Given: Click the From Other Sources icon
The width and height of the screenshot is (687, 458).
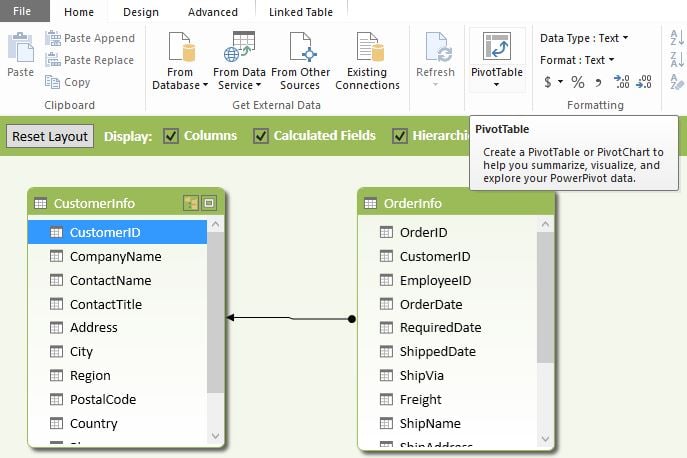Looking at the screenshot, I should pos(300,48).
